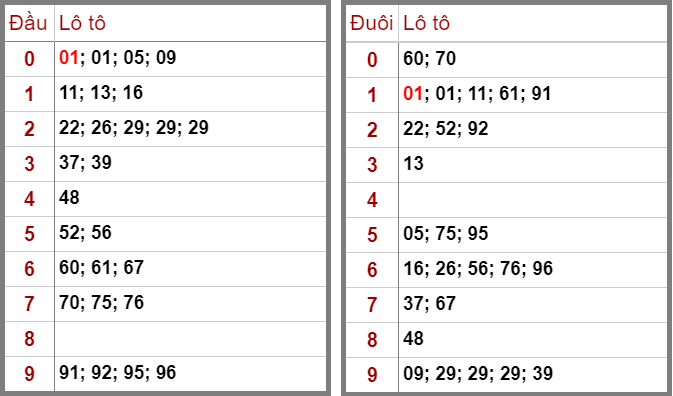Click the empty Đuôi row 4 cell
Screen dimensions: 673x396
(x=533, y=200)
